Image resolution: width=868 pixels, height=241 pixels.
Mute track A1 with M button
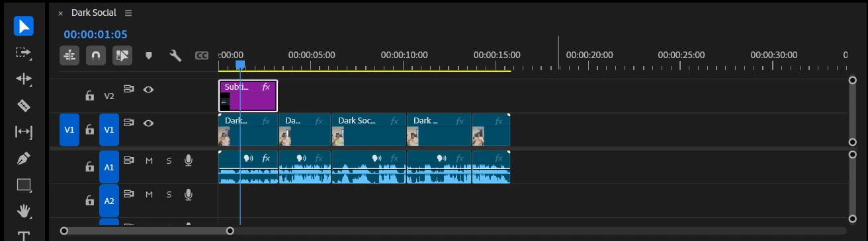[149, 160]
